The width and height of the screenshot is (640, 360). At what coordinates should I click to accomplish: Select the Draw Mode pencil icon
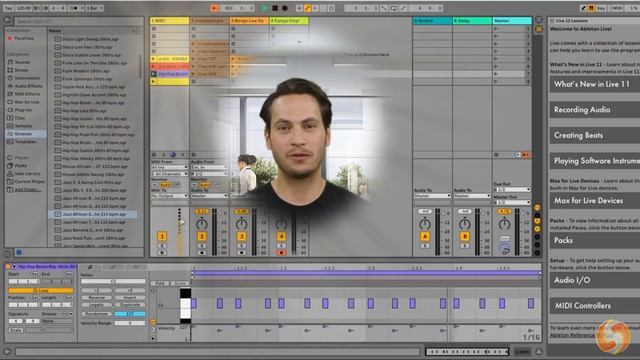click(x=583, y=8)
